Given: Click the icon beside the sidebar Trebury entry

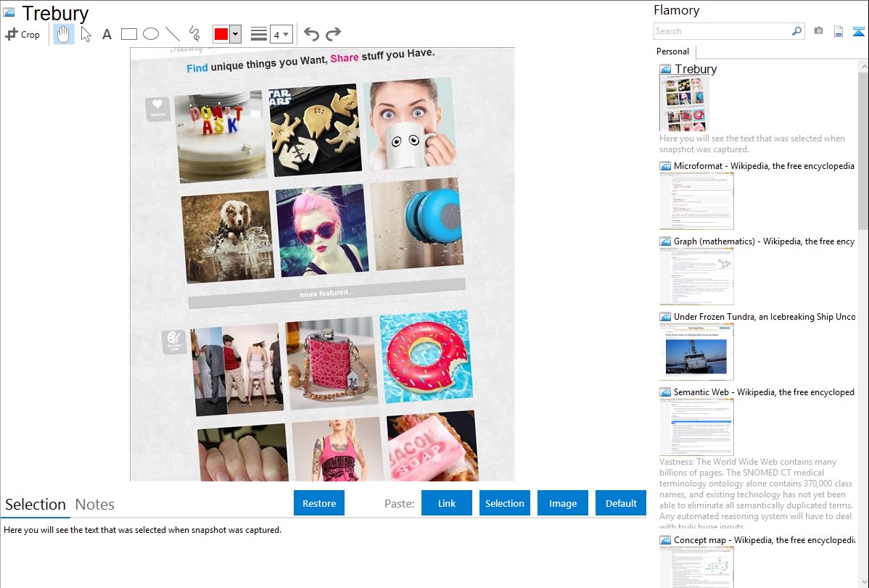Looking at the screenshot, I should click(665, 70).
